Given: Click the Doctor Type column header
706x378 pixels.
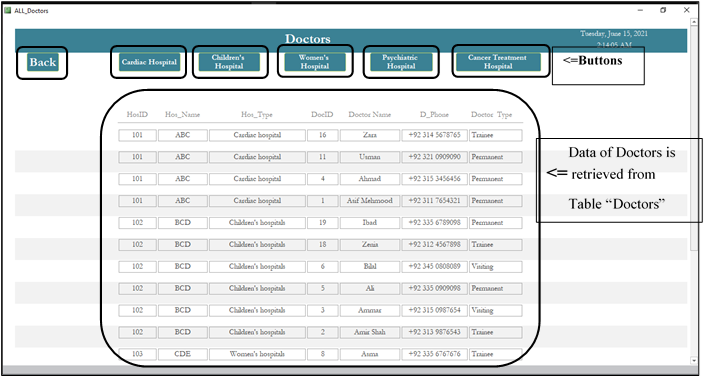Looking at the screenshot, I should (x=492, y=115).
